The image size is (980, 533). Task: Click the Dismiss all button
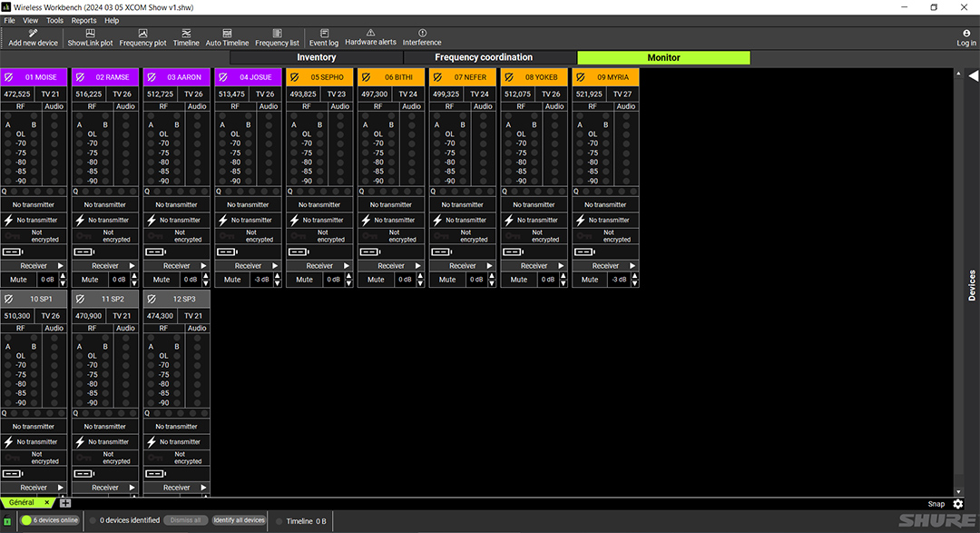pos(186,520)
